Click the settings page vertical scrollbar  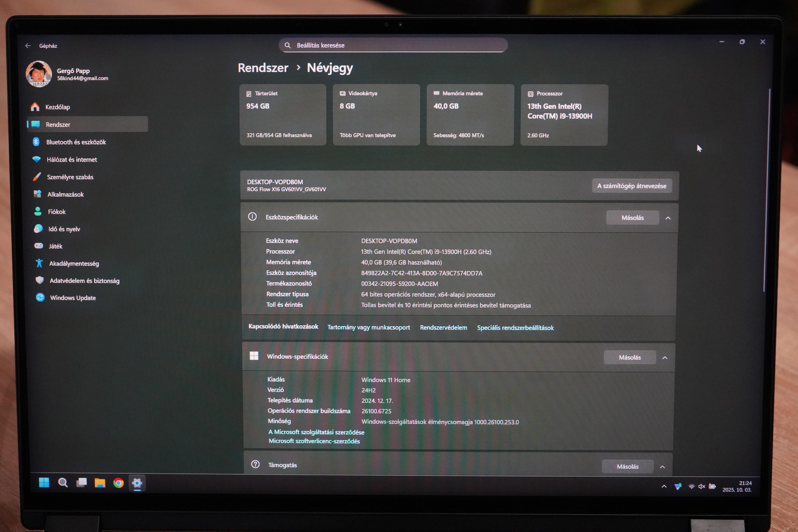(767, 190)
